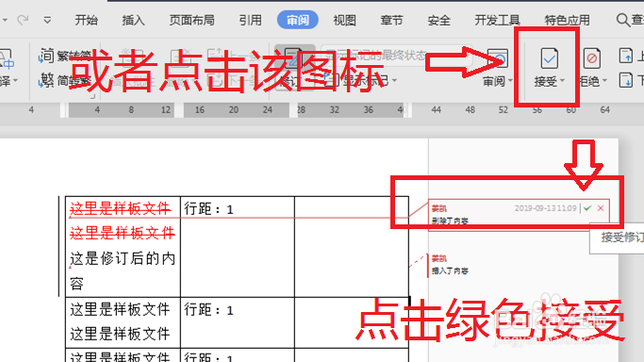The height and width of the screenshot is (362, 644).
Task: Click the inserted text 这是修订后的内容
Action: pyautogui.click(x=123, y=271)
